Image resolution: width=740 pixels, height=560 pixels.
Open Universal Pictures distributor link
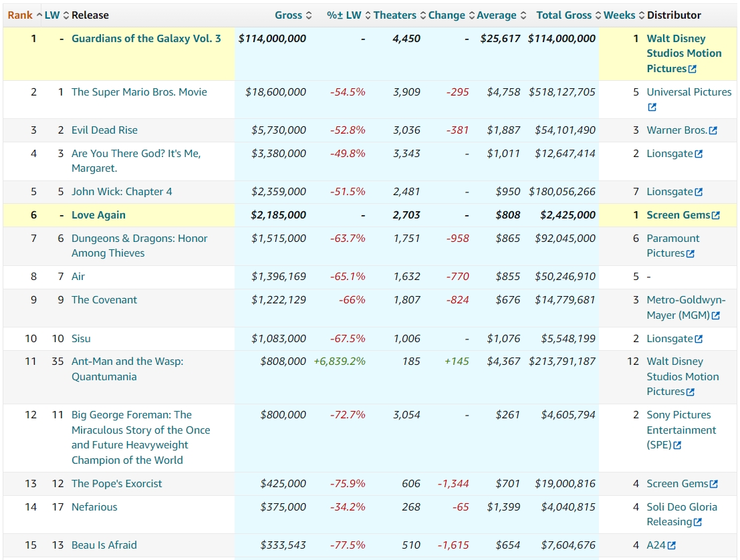689,92
